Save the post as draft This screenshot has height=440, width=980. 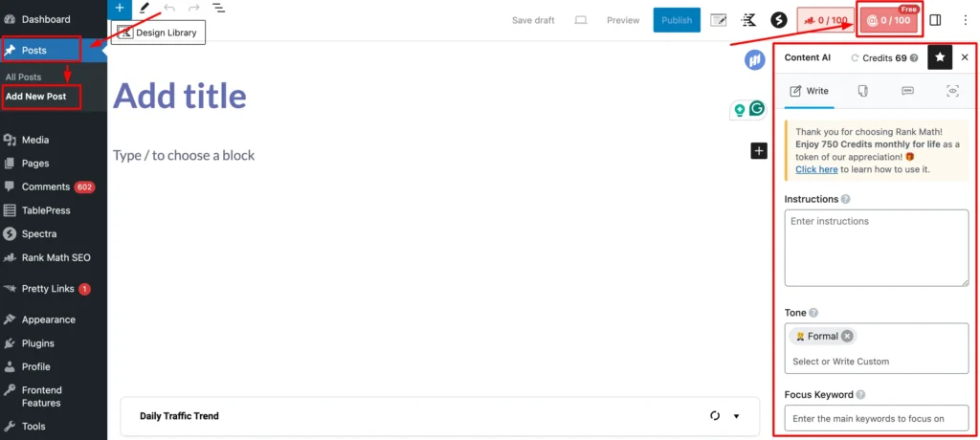(533, 20)
